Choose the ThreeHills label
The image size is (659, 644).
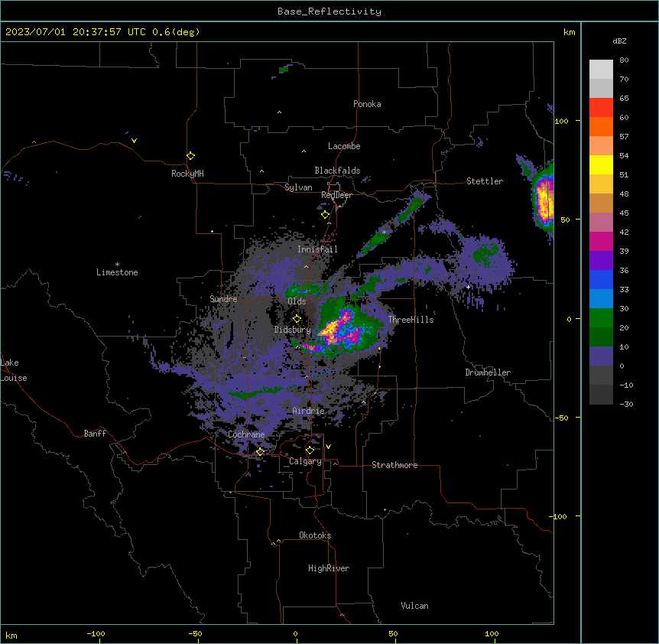click(411, 320)
